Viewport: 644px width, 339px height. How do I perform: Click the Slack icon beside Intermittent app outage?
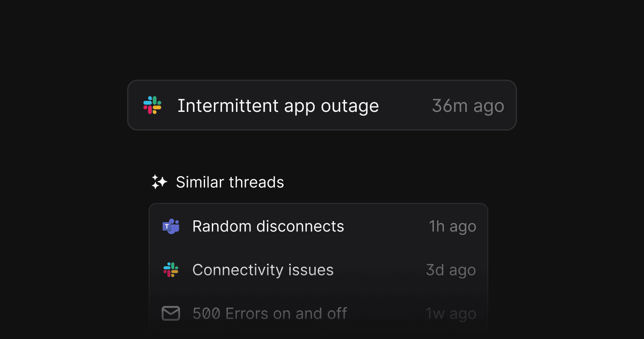153,105
